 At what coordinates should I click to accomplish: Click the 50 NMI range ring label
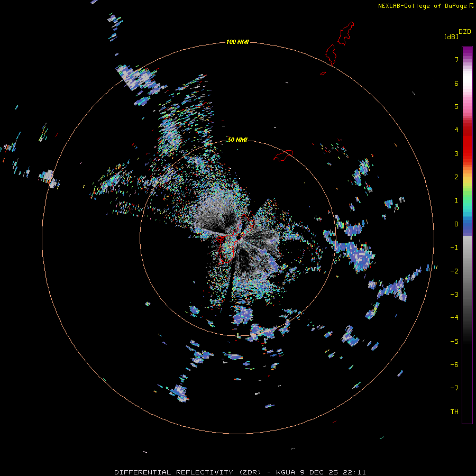coord(237,140)
